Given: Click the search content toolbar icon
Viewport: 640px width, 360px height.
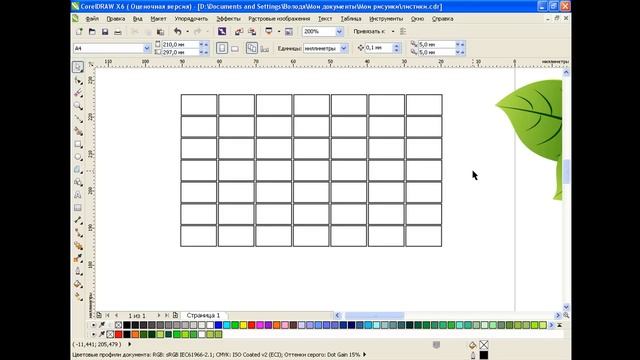Looking at the screenshot, I should click(222, 31).
